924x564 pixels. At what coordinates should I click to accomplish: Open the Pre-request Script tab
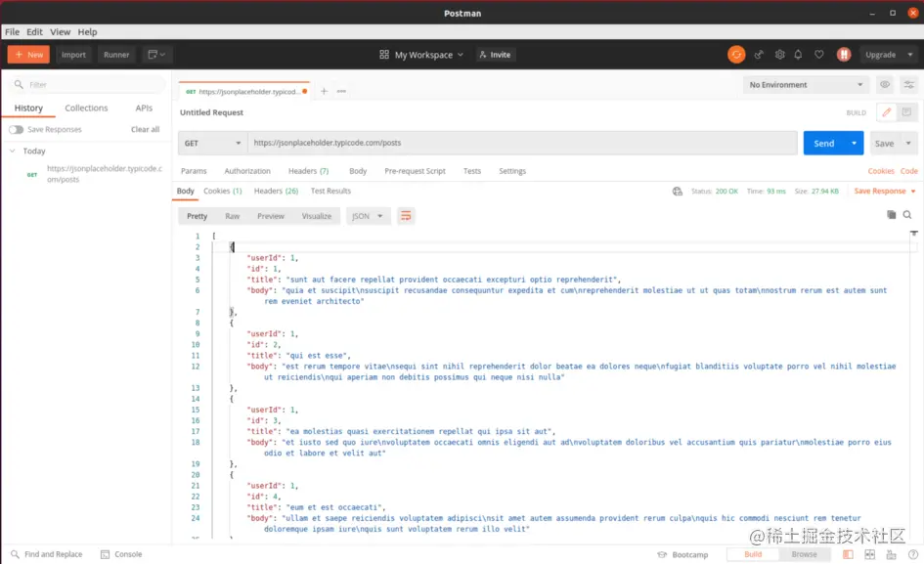[415, 171]
